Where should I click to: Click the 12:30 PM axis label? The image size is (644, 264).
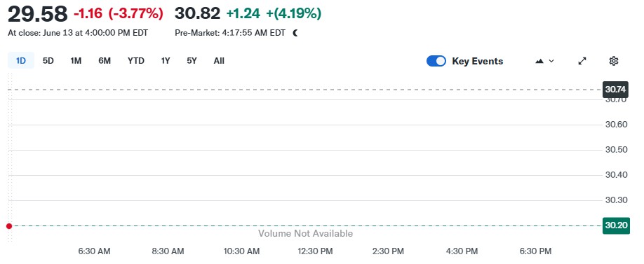click(316, 251)
